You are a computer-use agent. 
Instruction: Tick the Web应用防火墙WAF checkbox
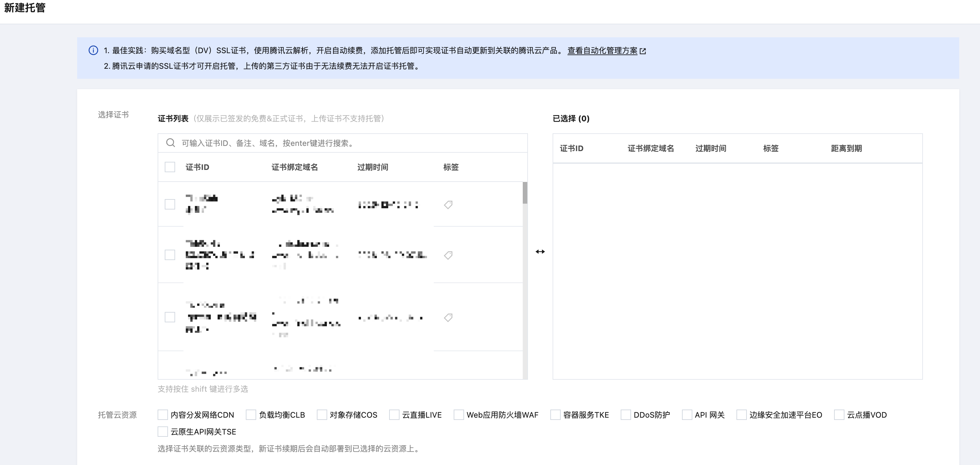[x=459, y=415]
